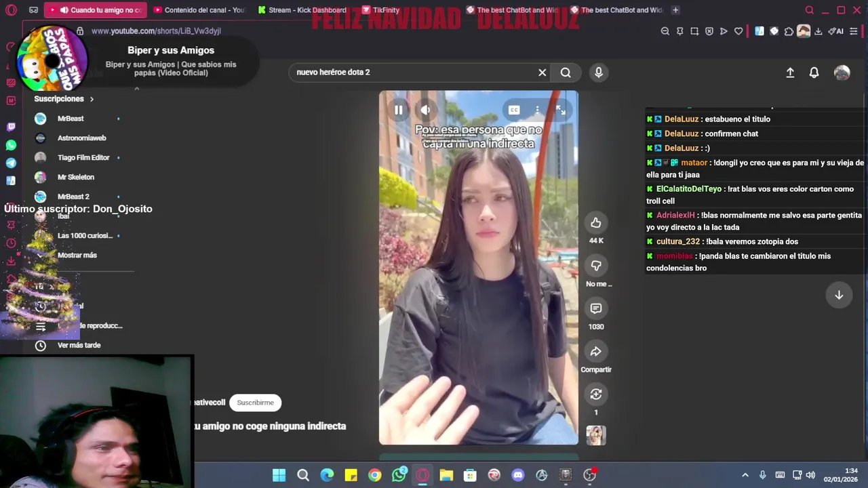The width and height of the screenshot is (868, 488).
Task: Pause the YouTube Short video
Action: click(399, 110)
